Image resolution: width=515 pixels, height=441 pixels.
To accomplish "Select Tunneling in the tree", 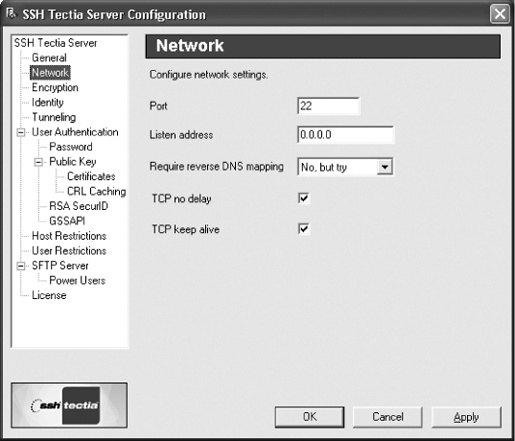I will 54,117.
